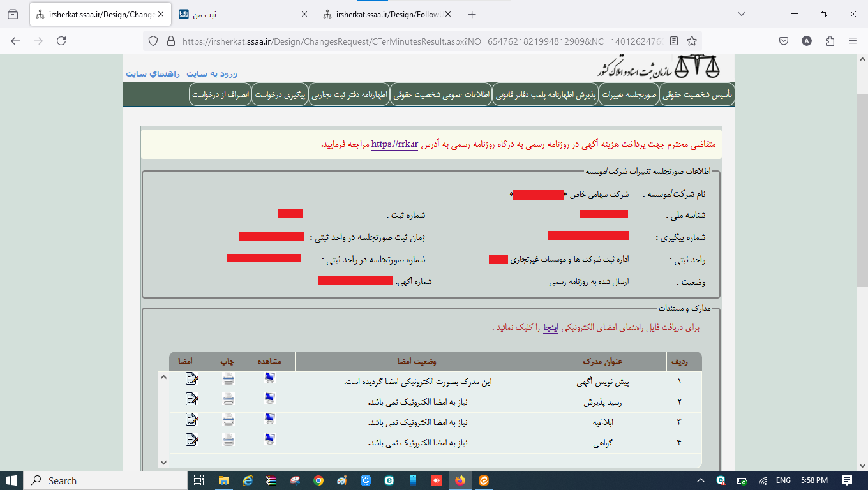Viewport: 868px width, 490px height.
Task: Launch Chrome from the taskbar
Action: (318, 480)
